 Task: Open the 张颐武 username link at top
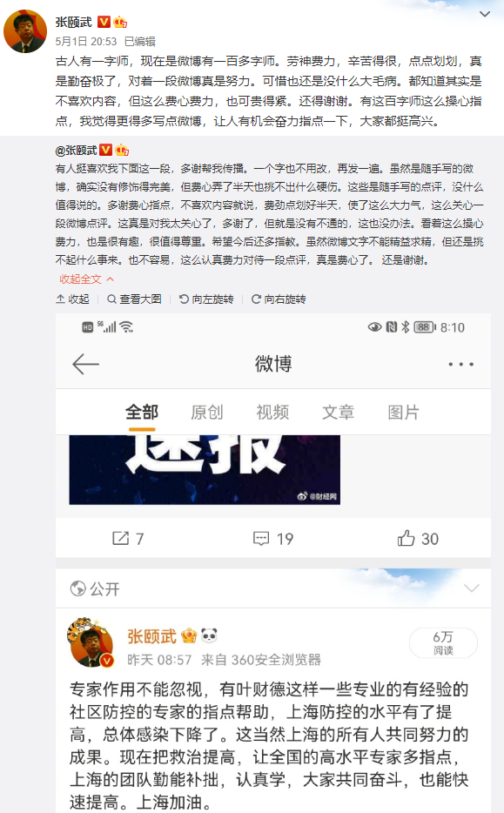coord(74,22)
